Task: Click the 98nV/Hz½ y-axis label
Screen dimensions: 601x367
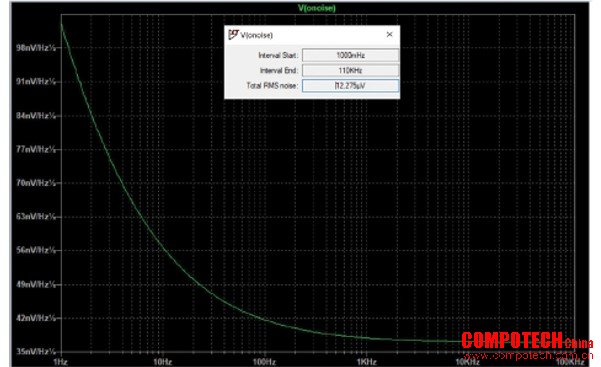Action: click(x=36, y=48)
